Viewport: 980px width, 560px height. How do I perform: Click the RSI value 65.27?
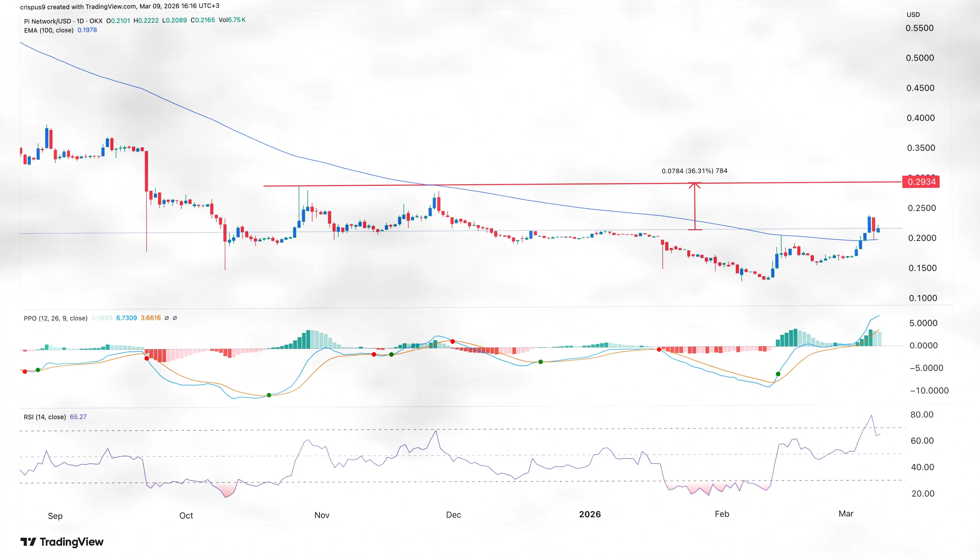point(78,417)
